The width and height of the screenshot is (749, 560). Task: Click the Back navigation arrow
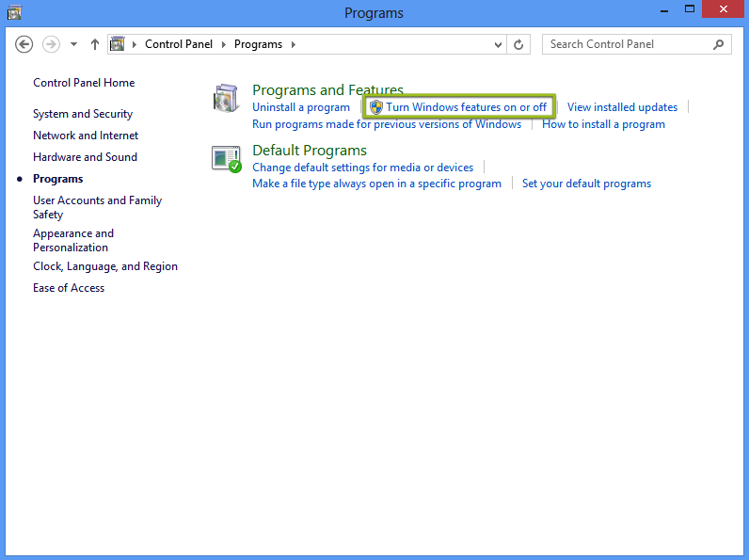pyautogui.click(x=24, y=44)
